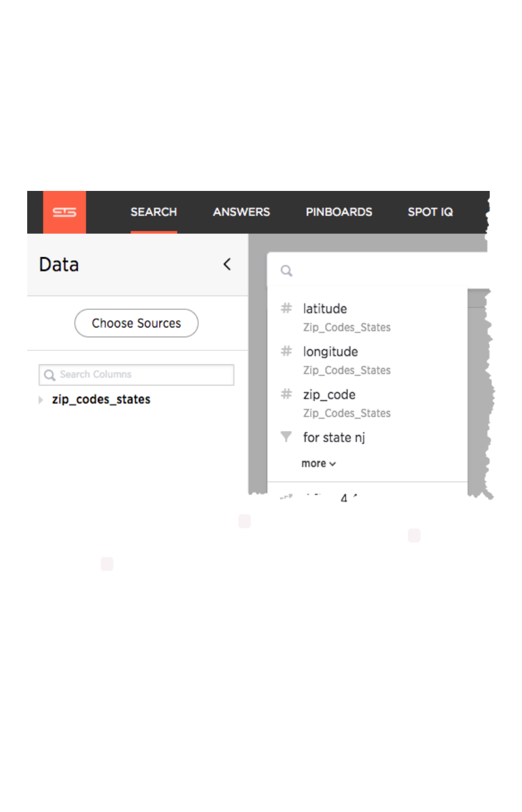This screenshot has height=812, width=522.
Task: Go to the PINBOARDS tab
Action: pos(338,212)
